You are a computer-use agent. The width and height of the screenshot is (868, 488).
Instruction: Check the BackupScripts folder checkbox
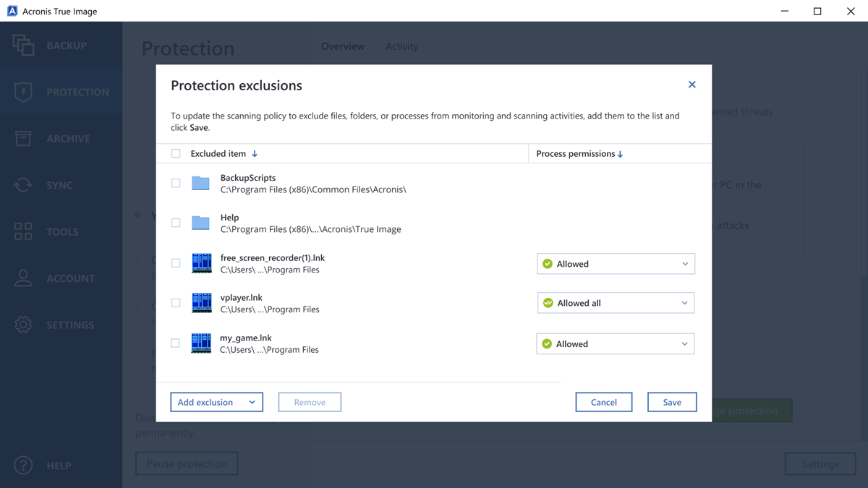(176, 184)
